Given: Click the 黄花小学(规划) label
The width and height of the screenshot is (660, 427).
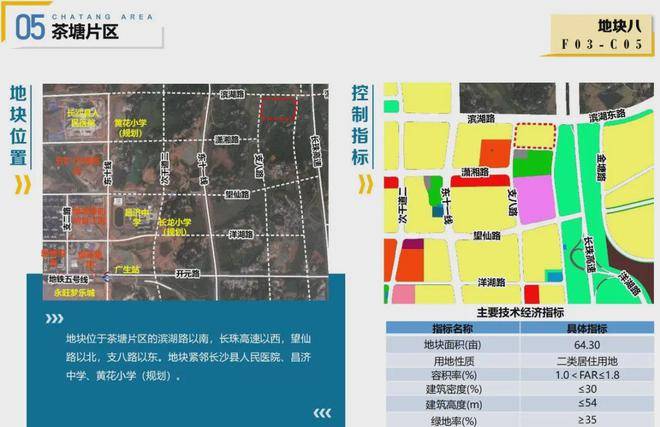Looking at the screenshot, I should (x=130, y=128).
